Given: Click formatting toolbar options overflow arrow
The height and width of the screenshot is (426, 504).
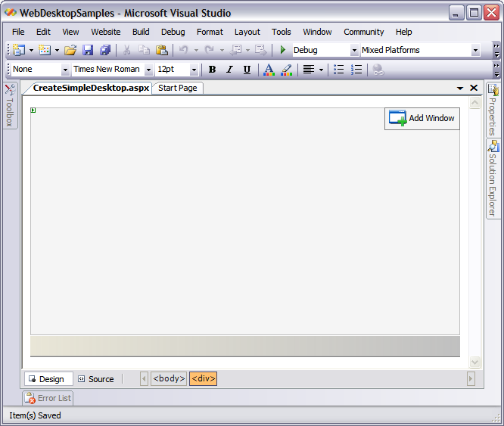Looking at the screenshot, I should click(496, 70).
